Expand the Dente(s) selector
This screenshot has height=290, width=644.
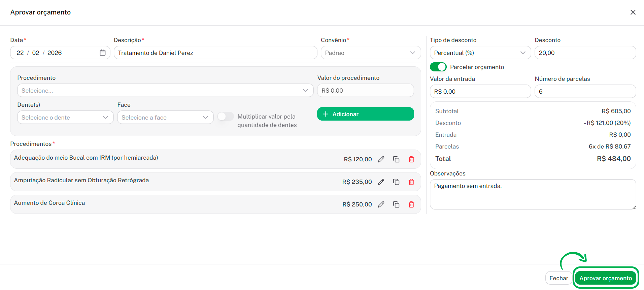65,118
